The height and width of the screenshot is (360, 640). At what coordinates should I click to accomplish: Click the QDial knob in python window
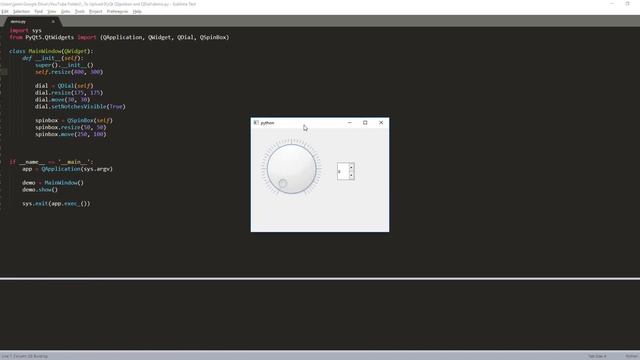tap(291, 169)
